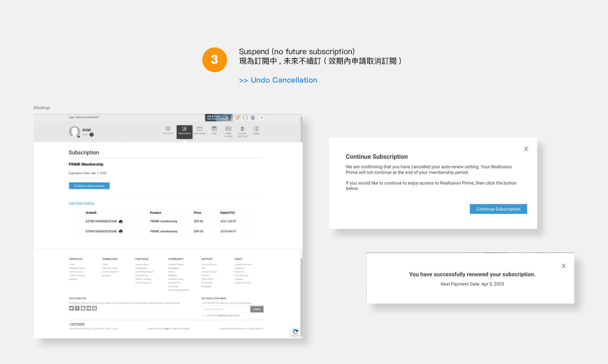Close the renewal success message
Screen dimensions: 608x364
click(x=563, y=266)
